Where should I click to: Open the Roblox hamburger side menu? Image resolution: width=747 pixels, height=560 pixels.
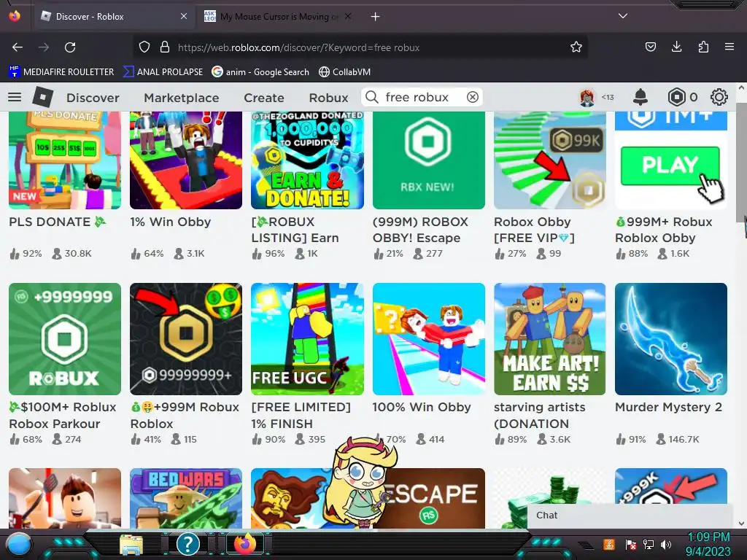coord(15,97)
